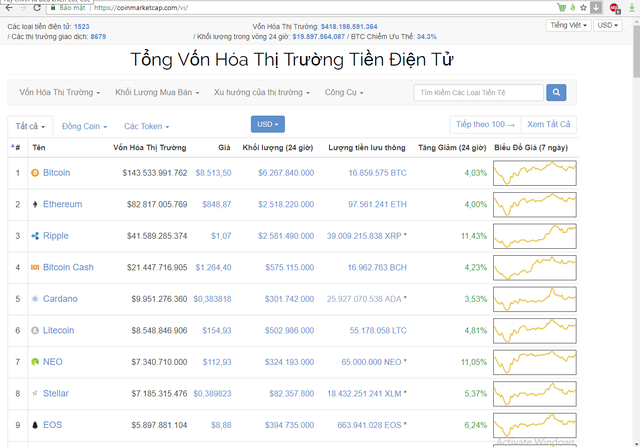Click the Tìm Kiếm Các Loại Tiền Tệ field
The height and width of the screenshot is (447, 640).
tap(478, 92)
